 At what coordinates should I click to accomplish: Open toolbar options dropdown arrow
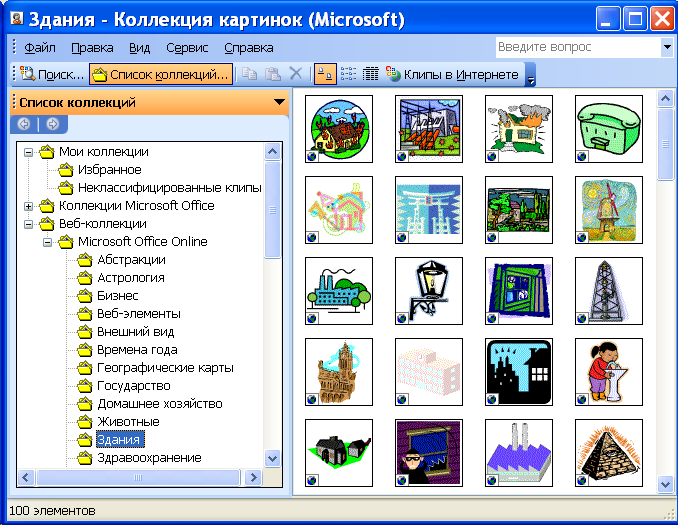pyautogui.click(x=531, y=75)
